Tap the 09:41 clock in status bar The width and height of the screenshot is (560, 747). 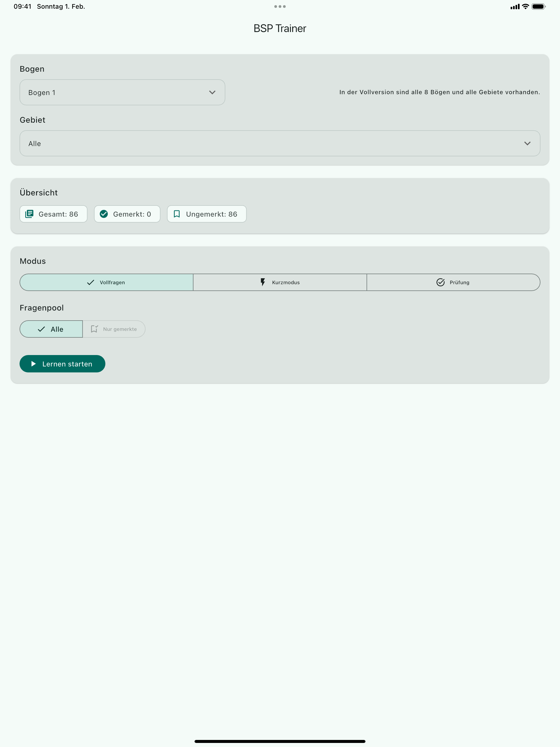click(22, 7)
